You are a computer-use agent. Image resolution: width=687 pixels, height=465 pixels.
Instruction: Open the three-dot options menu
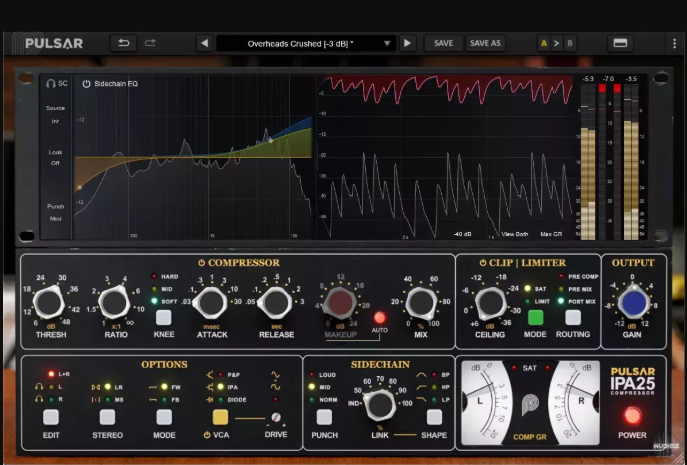click(674, 43)
